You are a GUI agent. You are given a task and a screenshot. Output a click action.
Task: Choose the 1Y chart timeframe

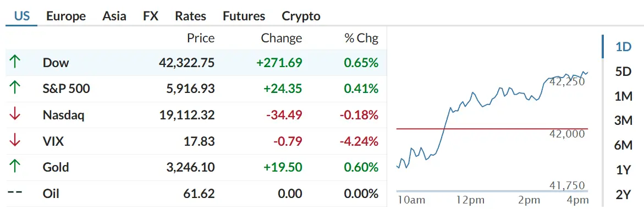click(623, 169)
